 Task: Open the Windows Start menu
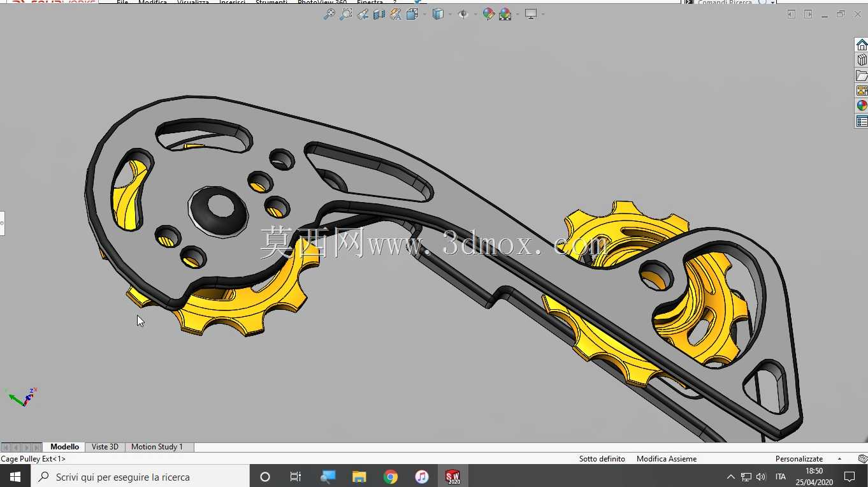tap(15, 476)
